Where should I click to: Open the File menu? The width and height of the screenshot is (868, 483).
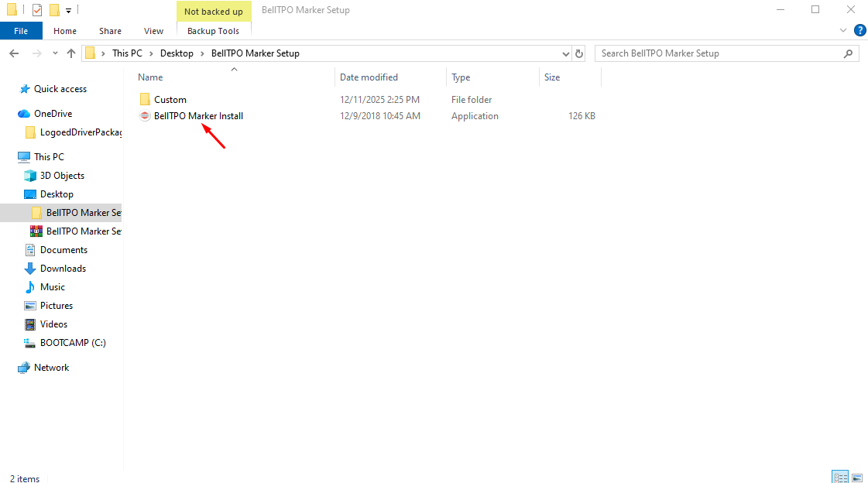(22, 31)
